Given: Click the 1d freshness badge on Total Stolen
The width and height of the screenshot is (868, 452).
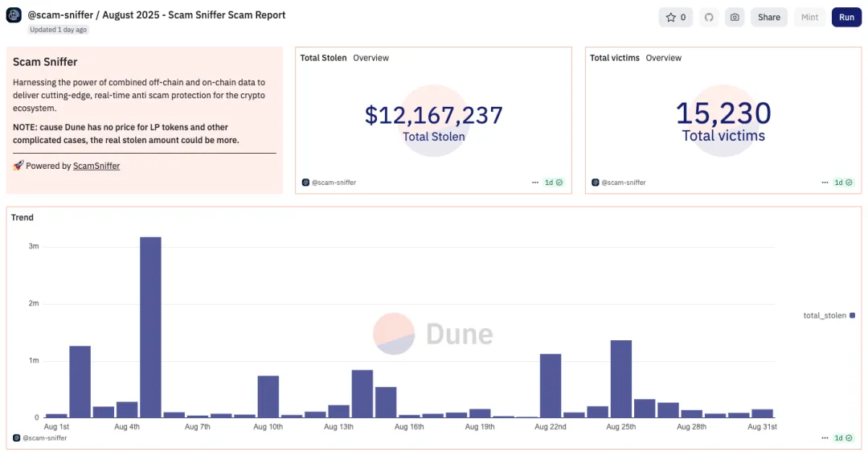Looking at the screenshot, I should 554,183.
